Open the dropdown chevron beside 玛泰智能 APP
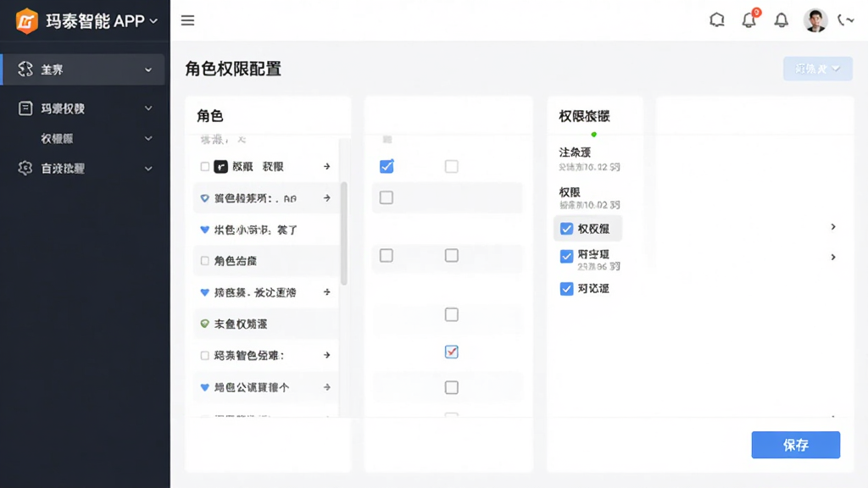Screen dimensions: 868x488 pyautogui.click(x=153, y=21)
